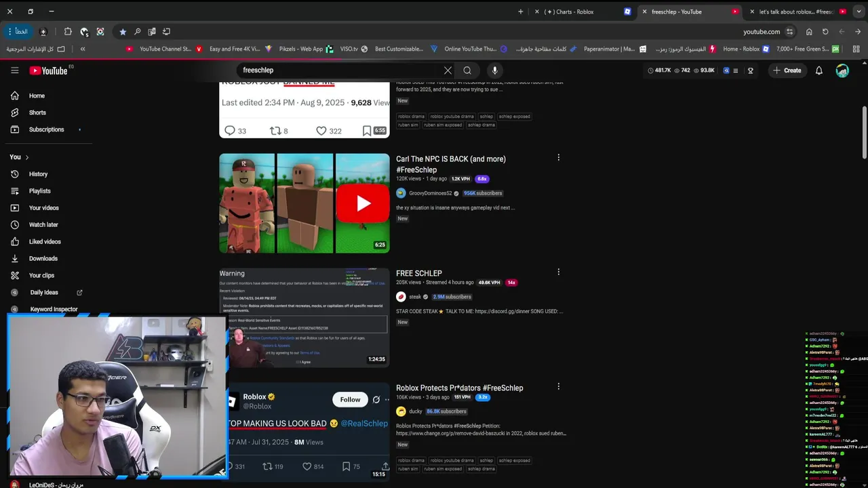Open the account avatar menu
The width and height of the screenshot is (868, 488).
tap(842, 70)
